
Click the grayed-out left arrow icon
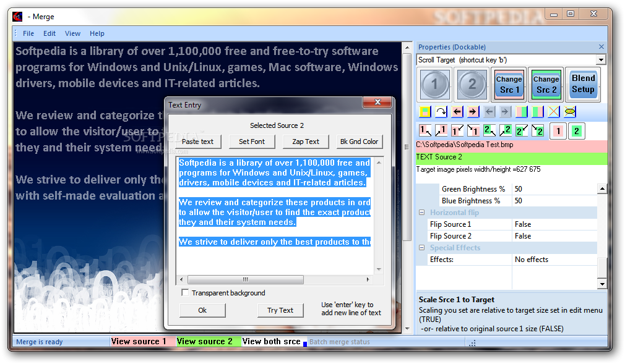(x=489, y=112)
